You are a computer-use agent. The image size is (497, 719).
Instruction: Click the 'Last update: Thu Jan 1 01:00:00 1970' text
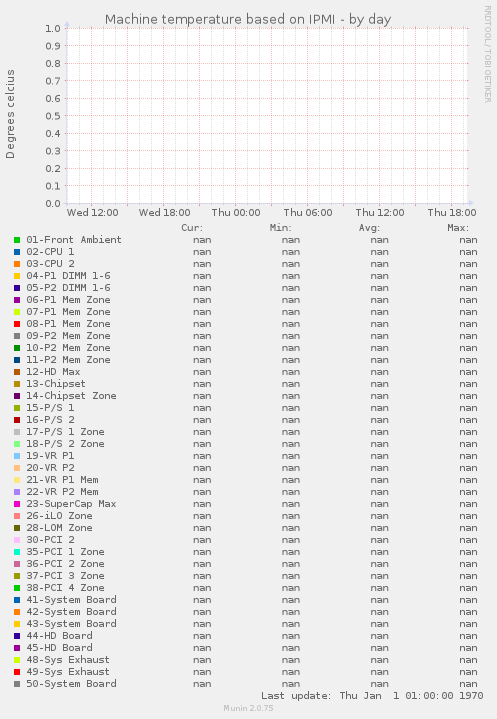pyautogui.click(x=372, y=696)
